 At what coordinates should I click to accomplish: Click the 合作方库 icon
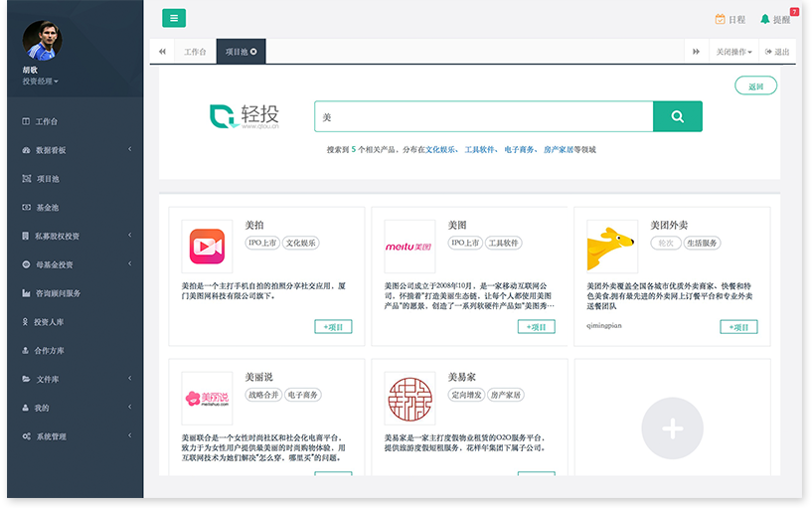coord(25,350)
